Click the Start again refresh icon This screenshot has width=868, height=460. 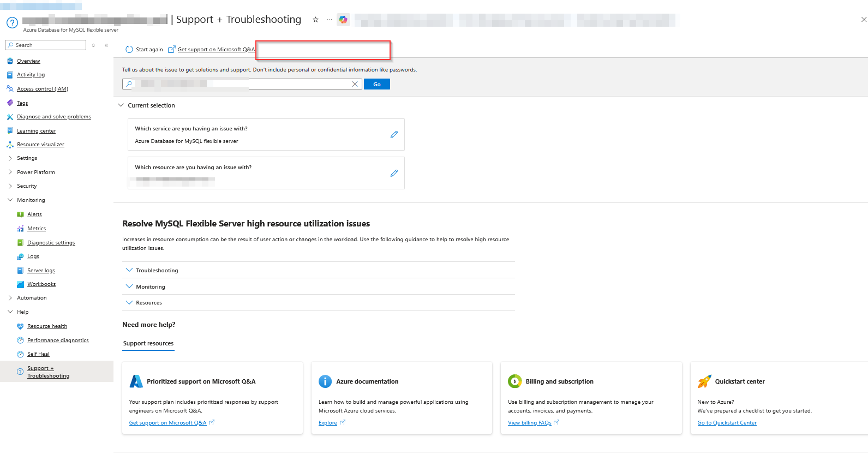(x=129, y=50)
